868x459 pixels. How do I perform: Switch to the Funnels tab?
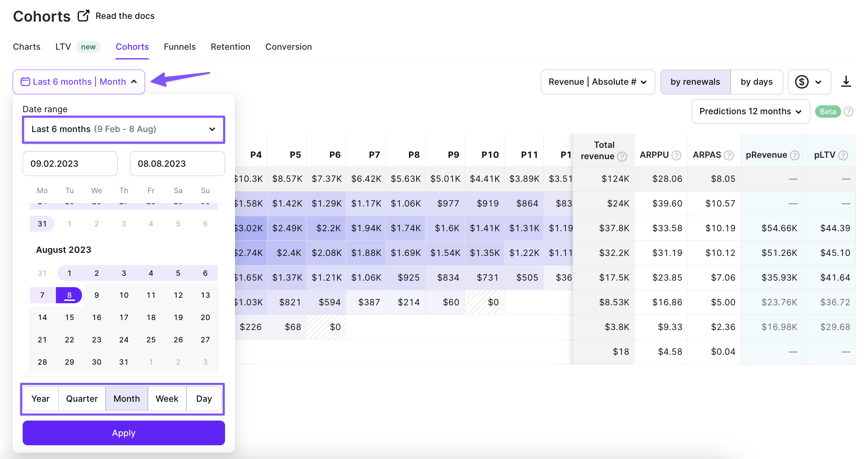(x=179, y=47)
